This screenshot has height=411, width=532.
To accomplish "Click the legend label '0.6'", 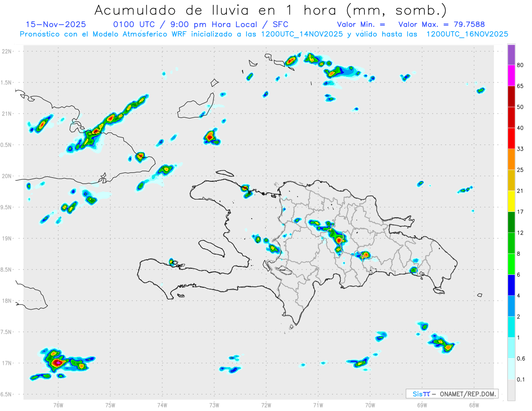I will tap(521, 359).
